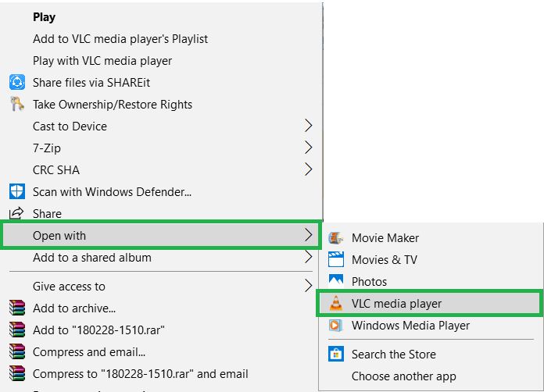Viewport: 544px width, 392px height.
Task: Click the Movie Maker icon
Action: 336,238
